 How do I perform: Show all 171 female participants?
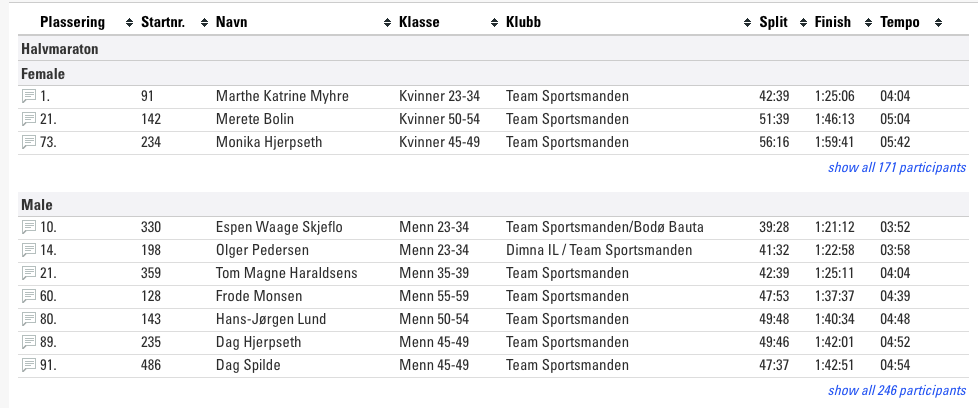[x=897, y=168]
